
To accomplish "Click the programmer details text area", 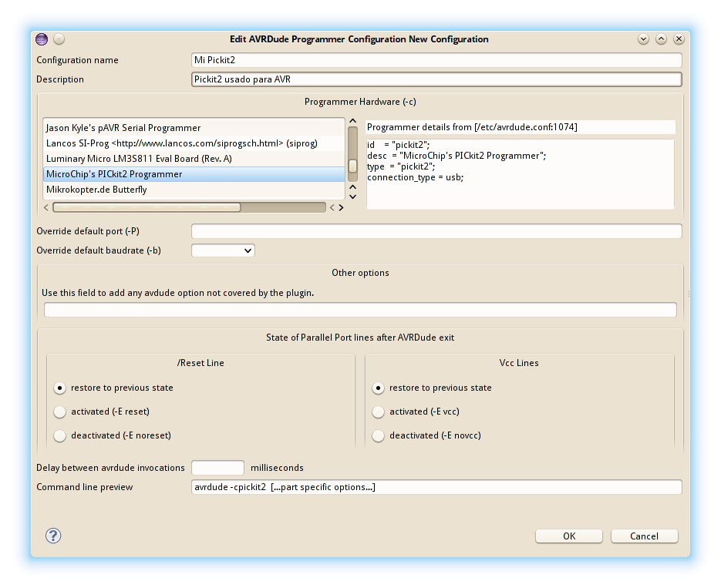I will 520,174.
